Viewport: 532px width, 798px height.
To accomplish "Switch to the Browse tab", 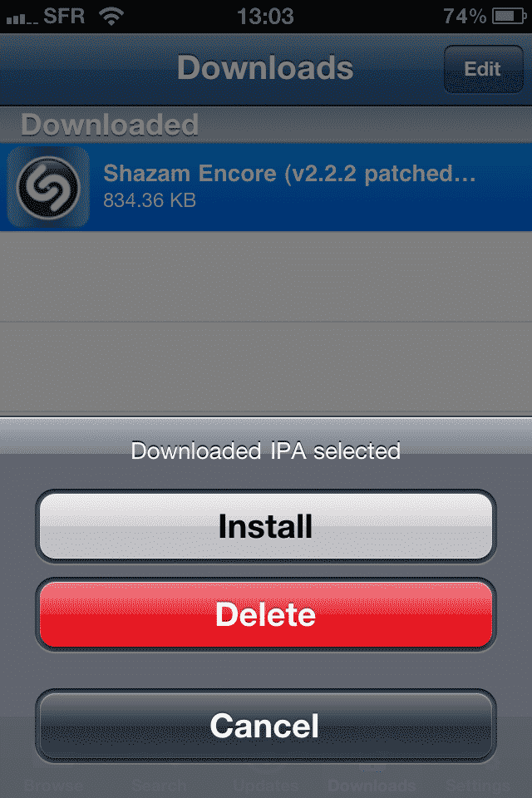I will (x=53, y=784).
